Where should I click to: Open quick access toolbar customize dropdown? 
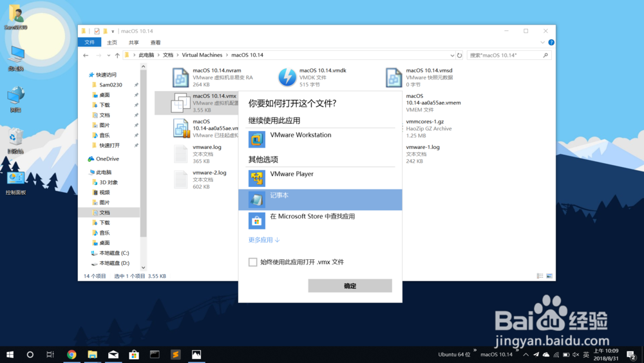[x=113, y=31]
